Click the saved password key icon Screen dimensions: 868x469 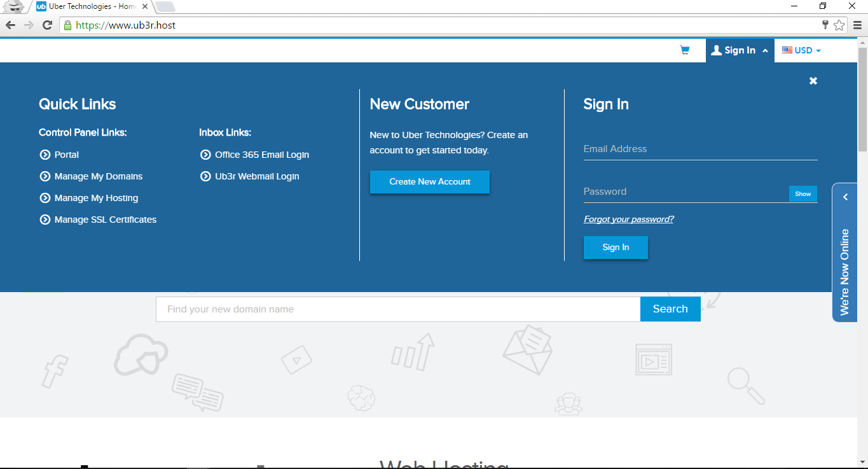coord(825,25)
